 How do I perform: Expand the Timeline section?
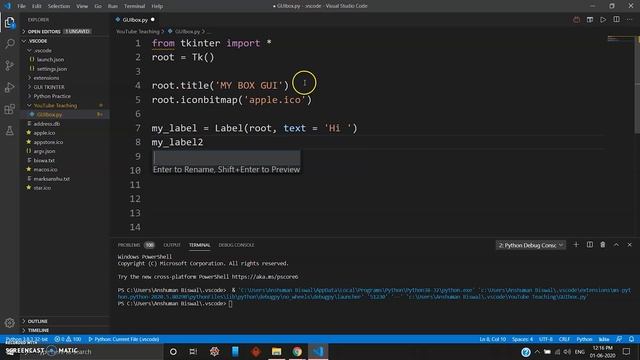[x=38, y=330]
